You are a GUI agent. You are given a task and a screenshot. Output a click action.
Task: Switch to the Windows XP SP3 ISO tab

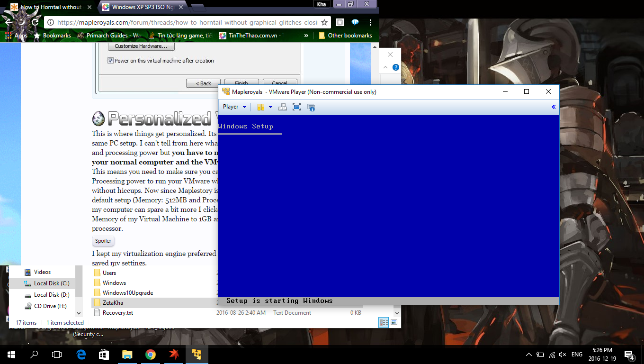click(x=142, y=7)
